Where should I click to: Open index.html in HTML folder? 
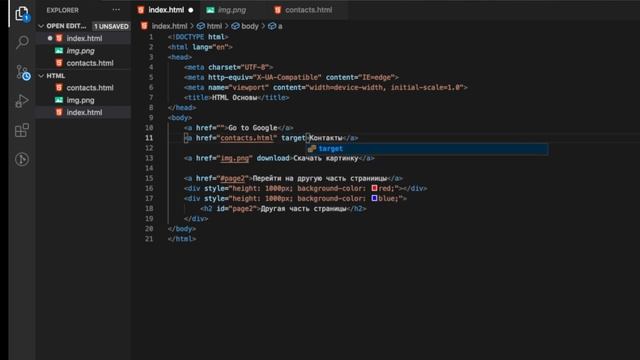84,112
